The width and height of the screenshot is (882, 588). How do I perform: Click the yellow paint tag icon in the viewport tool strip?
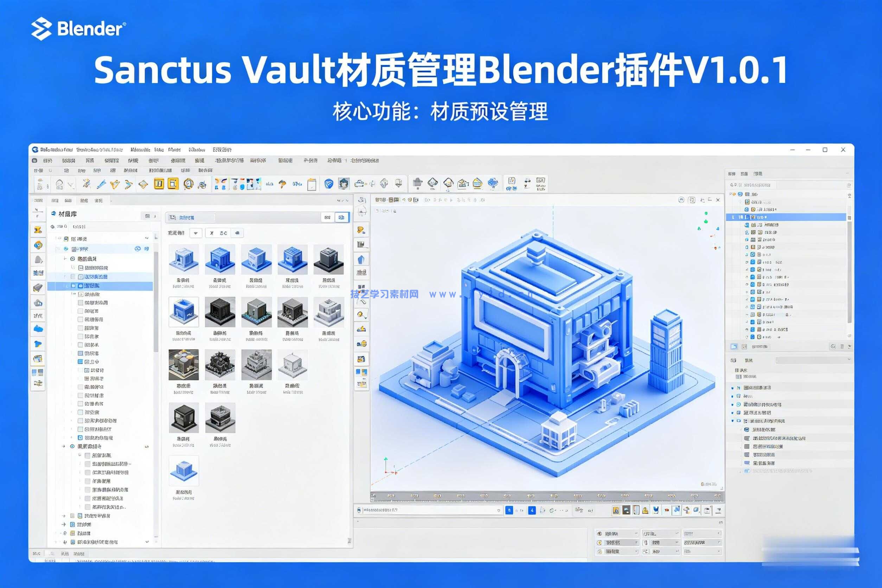coord(361,230)
